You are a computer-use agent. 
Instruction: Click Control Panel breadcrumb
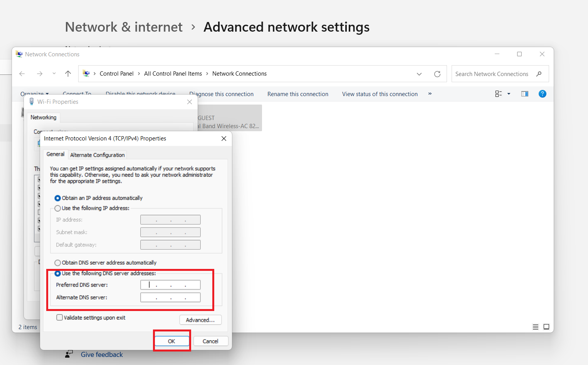[116, 74]
